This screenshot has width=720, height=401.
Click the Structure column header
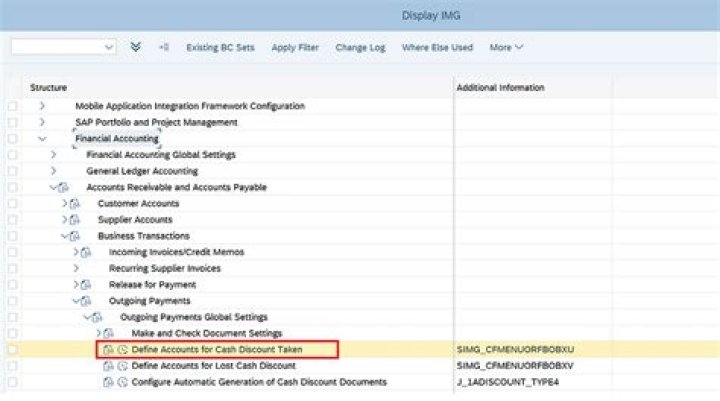[x=48, y=87]
